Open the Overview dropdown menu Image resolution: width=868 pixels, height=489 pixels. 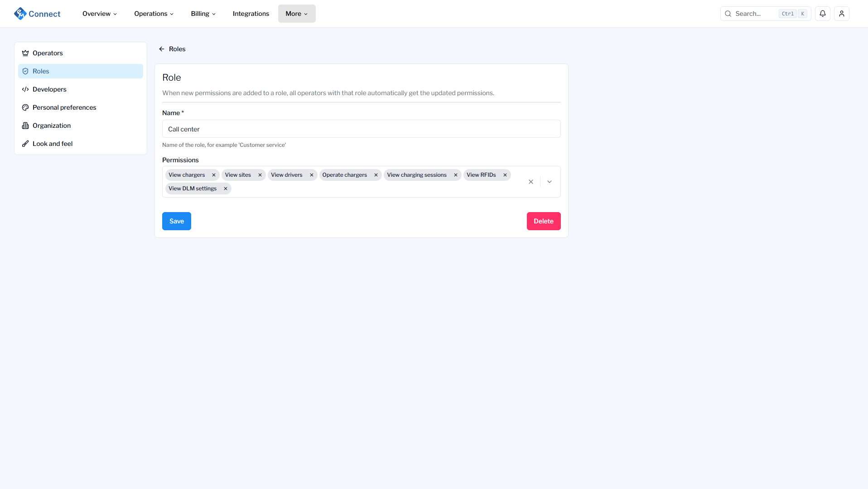[100, 14]
